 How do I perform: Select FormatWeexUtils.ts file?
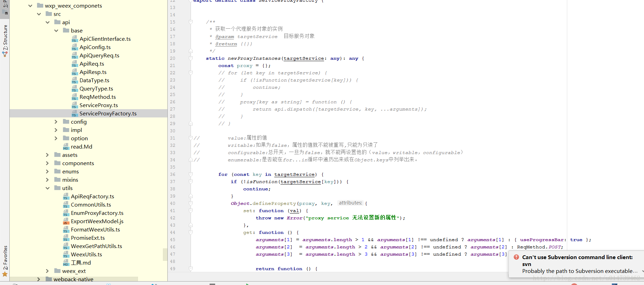(x=95, y=230)
